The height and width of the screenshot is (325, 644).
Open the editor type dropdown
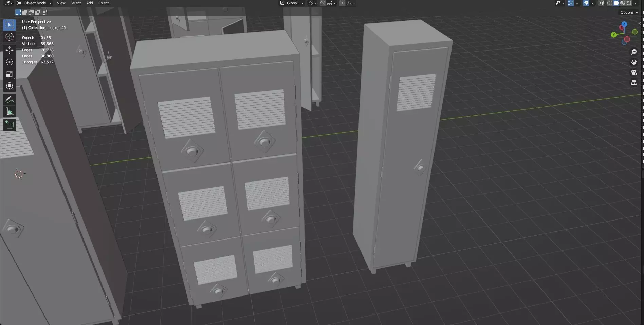[x=8, y=3]
